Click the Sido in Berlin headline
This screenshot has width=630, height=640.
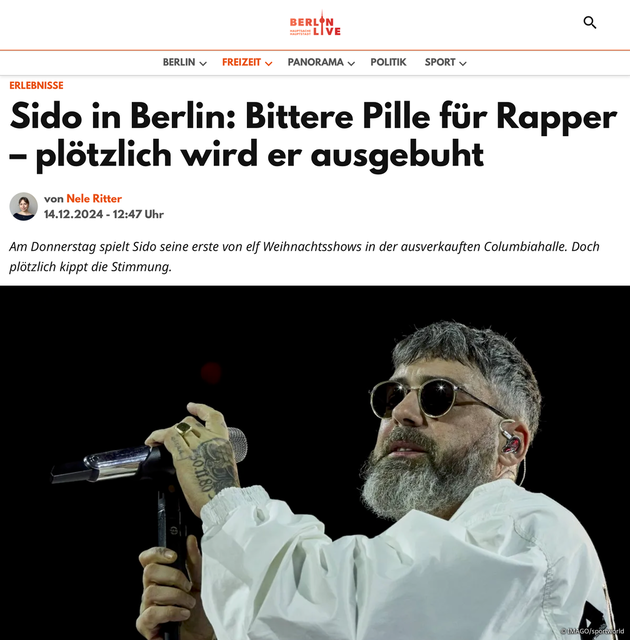313,136
